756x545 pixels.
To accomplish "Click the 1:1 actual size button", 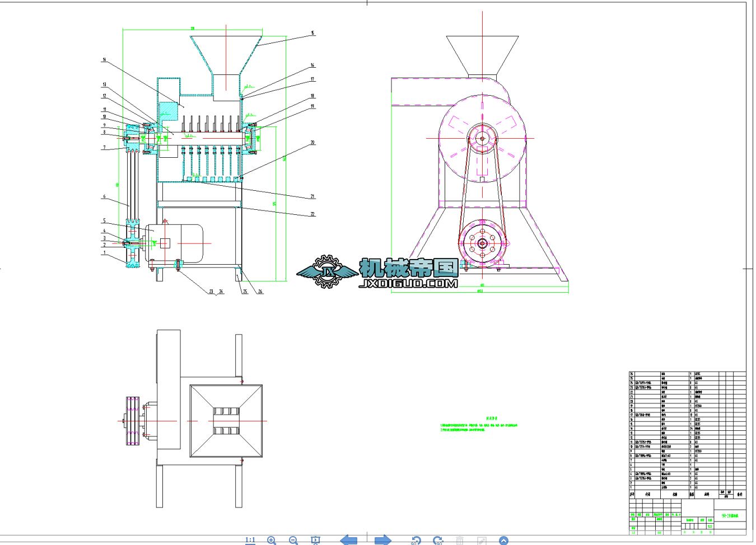I will click(250, 540).
